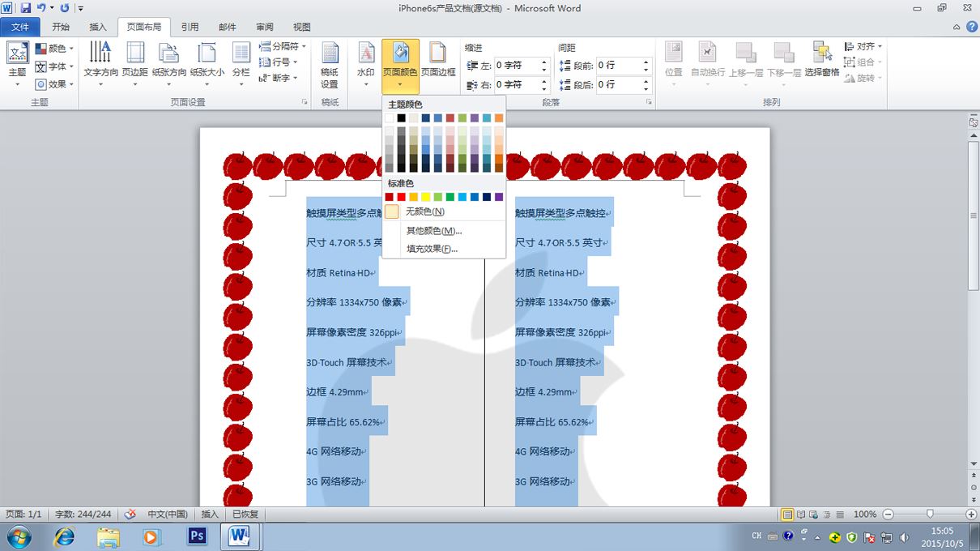The height and width of the screenshot is (551, 980).
Task: Choose 填充效果(F)... fill effects
Action: tap(444, 249)
